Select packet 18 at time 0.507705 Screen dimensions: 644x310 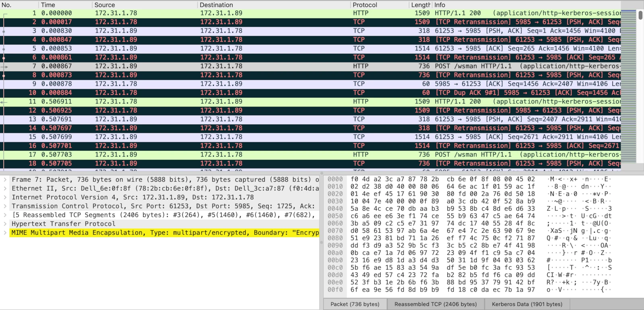[310, 164]
